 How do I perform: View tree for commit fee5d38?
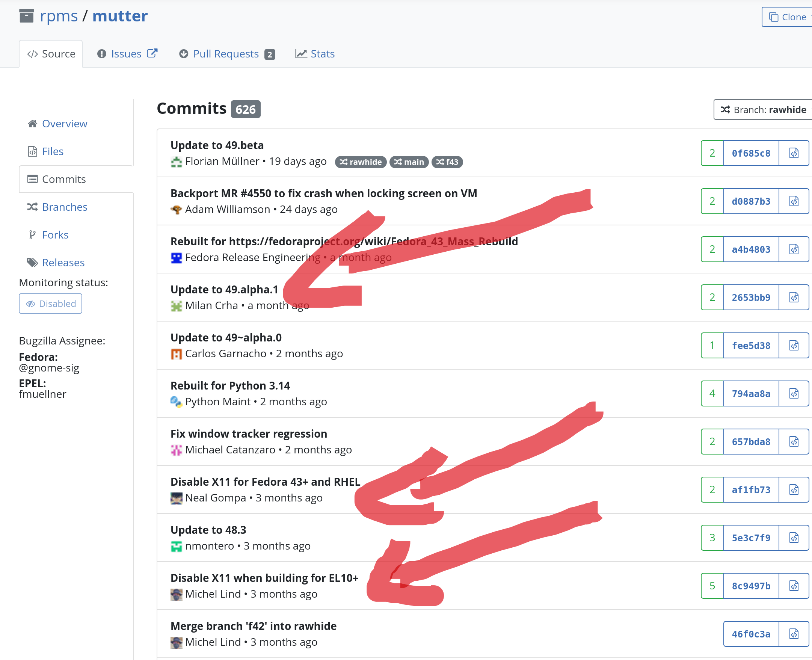794,346
